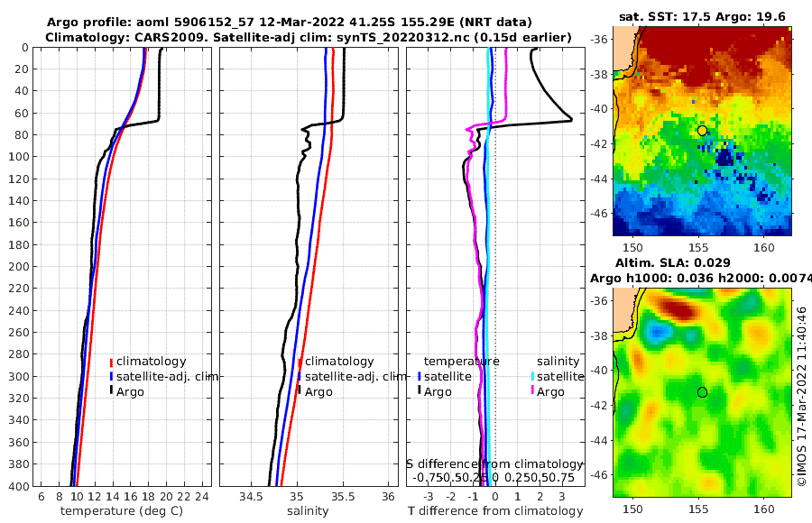Select the 'salinity' x-axis label

click(x=308, y=511)
